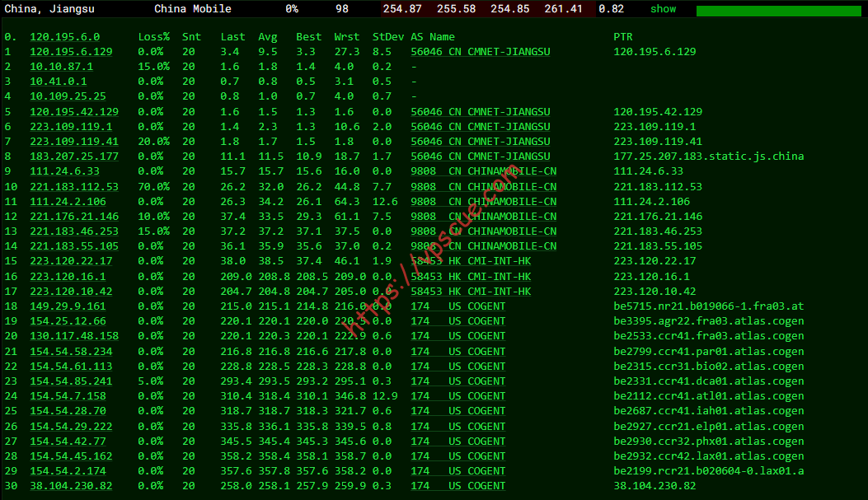The image size is (868, 500).
Task: Open hop 26 IP 154.54.29.222
Action: (x=71, y=427)
